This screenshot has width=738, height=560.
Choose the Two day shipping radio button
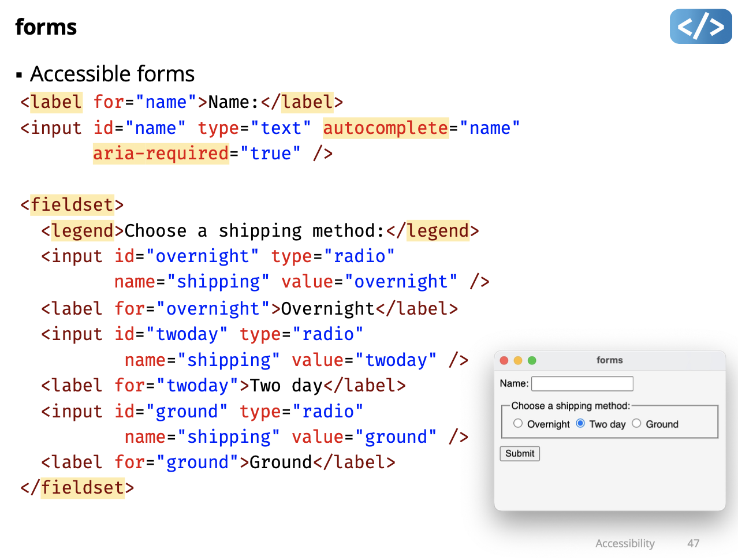click(580, 424)
